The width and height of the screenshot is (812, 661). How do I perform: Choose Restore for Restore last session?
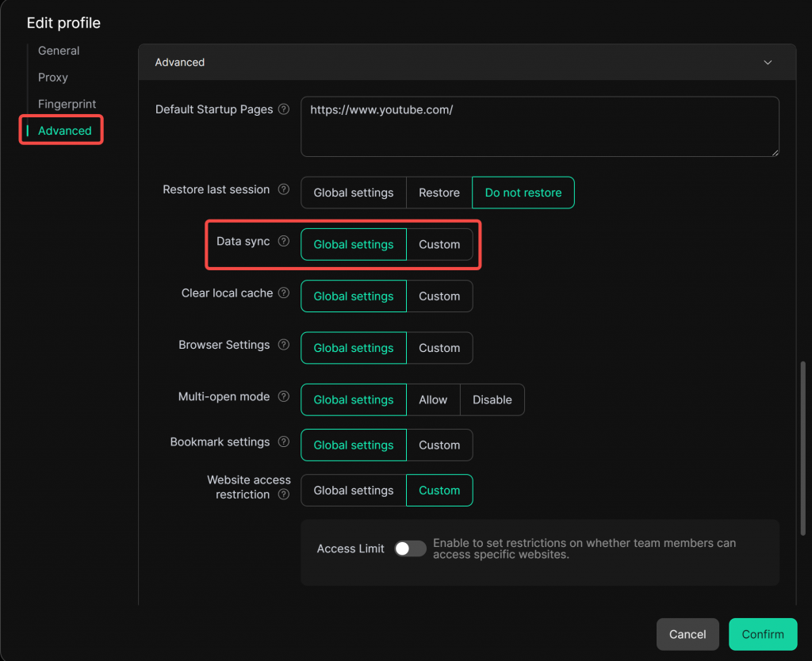click(439, 193)
